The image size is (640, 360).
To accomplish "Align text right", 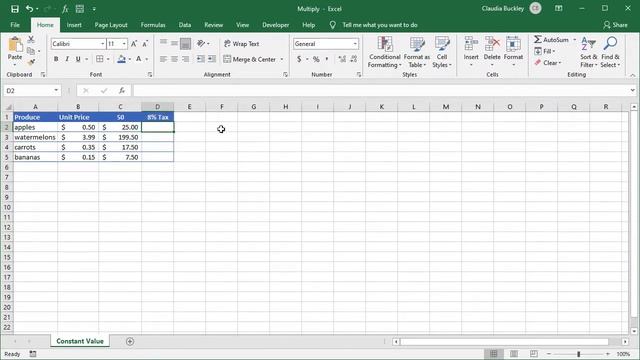I will (x=185, y=59).
